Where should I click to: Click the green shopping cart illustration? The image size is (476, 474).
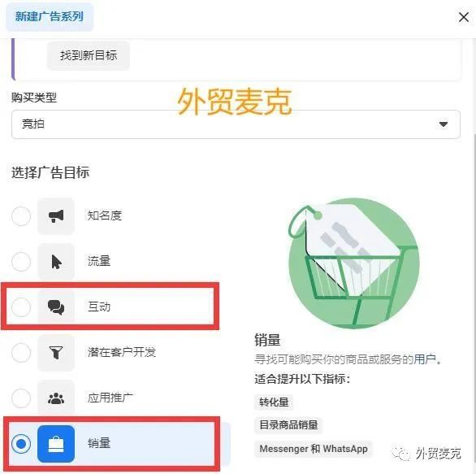[353, 263]
